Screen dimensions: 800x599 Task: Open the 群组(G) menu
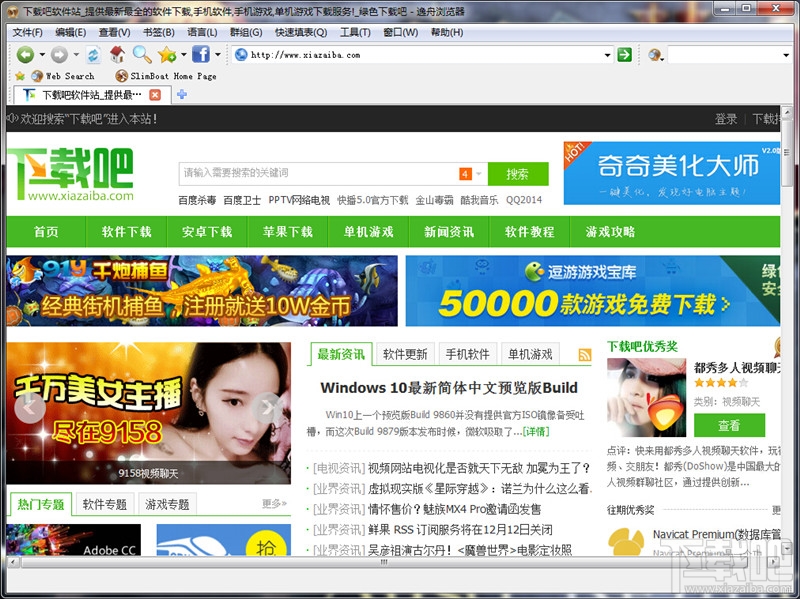tap(246, 32)
